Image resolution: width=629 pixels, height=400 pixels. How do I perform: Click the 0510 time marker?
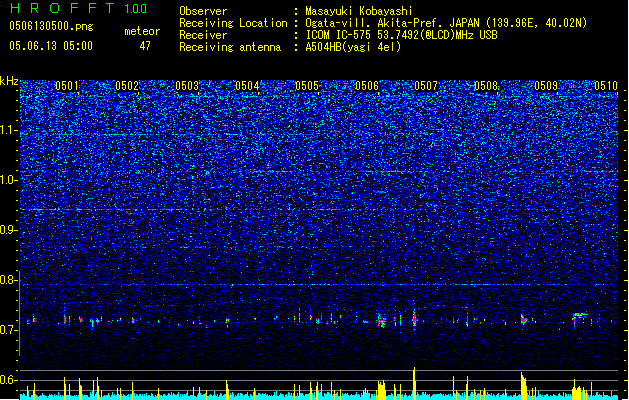[606, 86]
